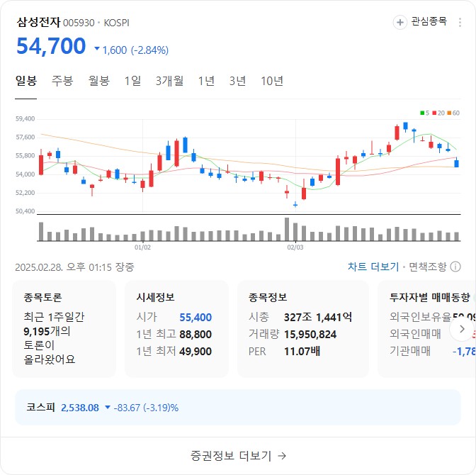
Task: Click the arrow icon after 증권정보 더보기
Action: click(282, 456)
